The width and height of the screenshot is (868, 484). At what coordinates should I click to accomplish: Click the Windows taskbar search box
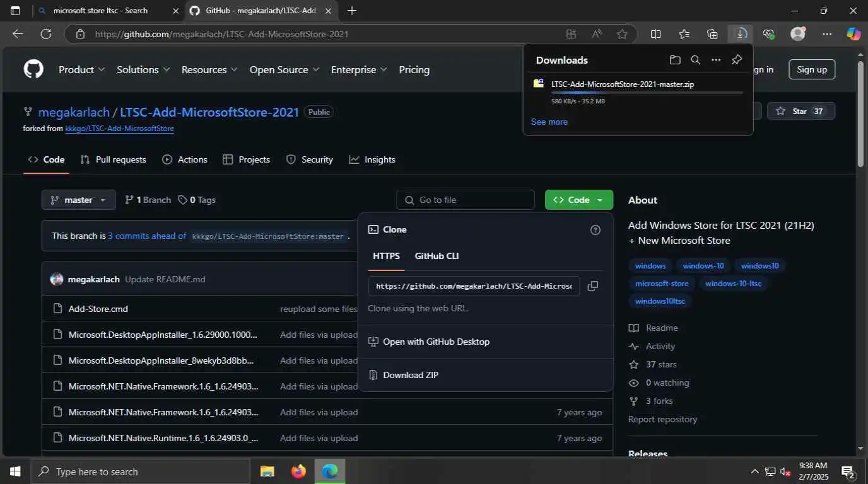point(140,471)
